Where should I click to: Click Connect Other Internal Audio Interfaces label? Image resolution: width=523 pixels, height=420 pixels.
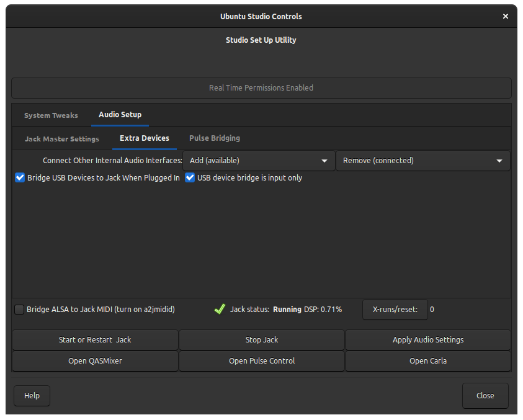pyautogui.click(x=112, y=161)
